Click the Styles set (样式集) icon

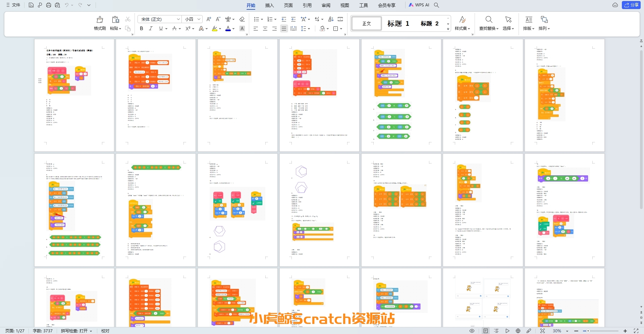click(x=462, y=19)
